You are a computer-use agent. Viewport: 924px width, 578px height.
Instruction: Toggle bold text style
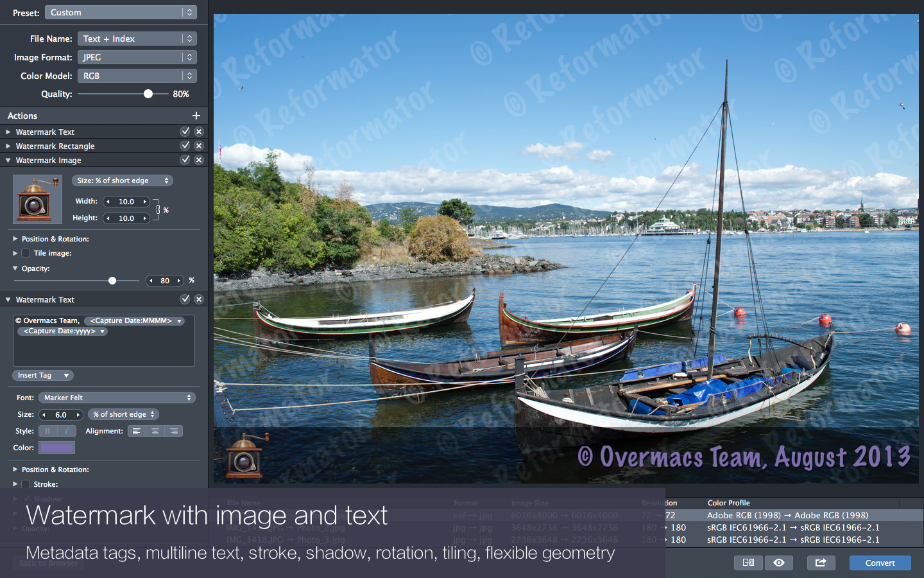[x=47, y=431]
